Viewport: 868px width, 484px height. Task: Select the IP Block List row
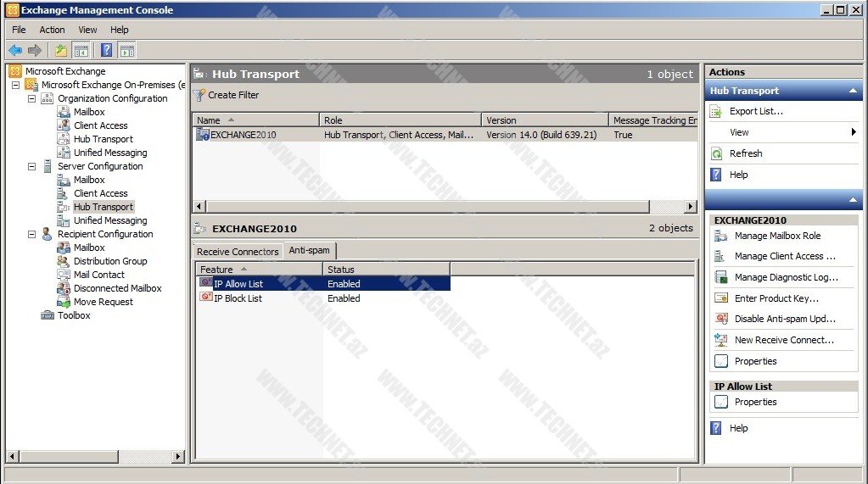coord(238,298)
